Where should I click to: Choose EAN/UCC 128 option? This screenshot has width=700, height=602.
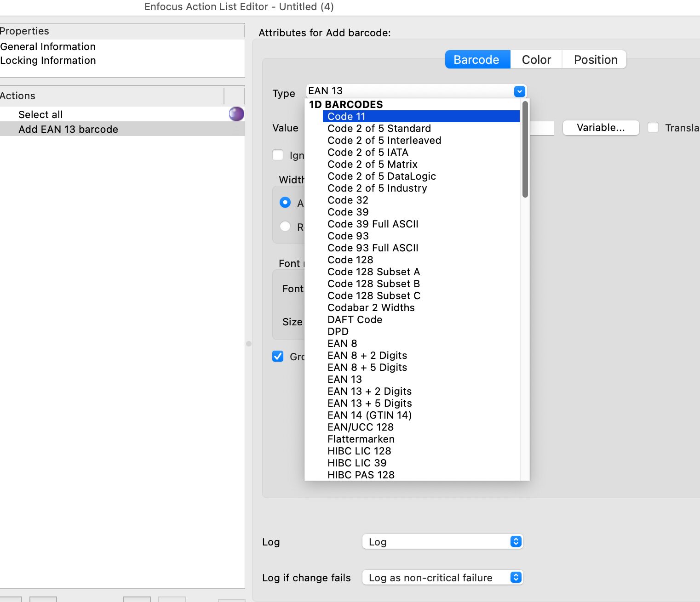(360, 427)
